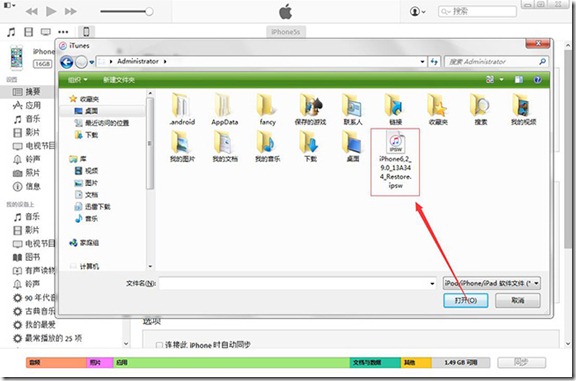Click the 音频 segment in storage bar

coord(56,363)
